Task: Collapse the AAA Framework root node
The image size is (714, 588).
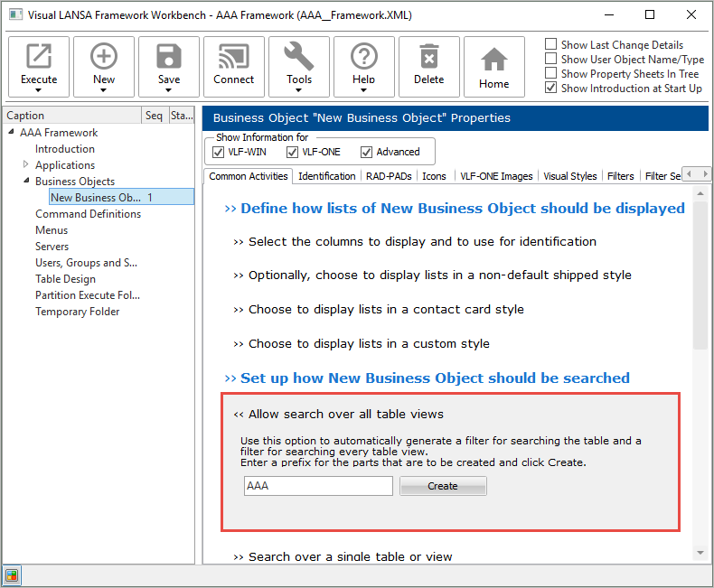Action: 11,133
